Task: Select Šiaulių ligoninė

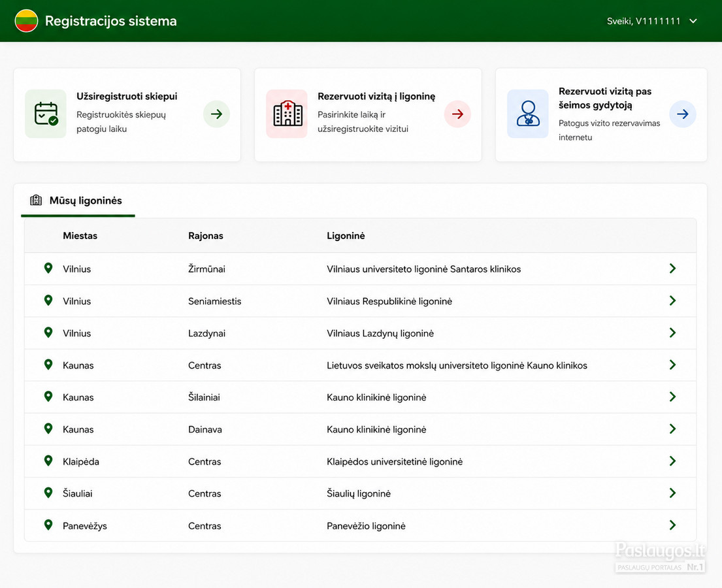Action: point(359,494)
